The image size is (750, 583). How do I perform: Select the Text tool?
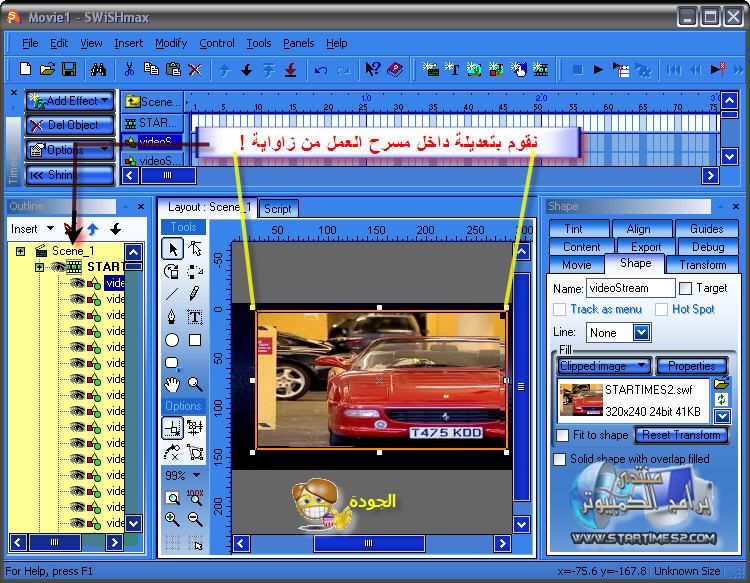point(195,317)
